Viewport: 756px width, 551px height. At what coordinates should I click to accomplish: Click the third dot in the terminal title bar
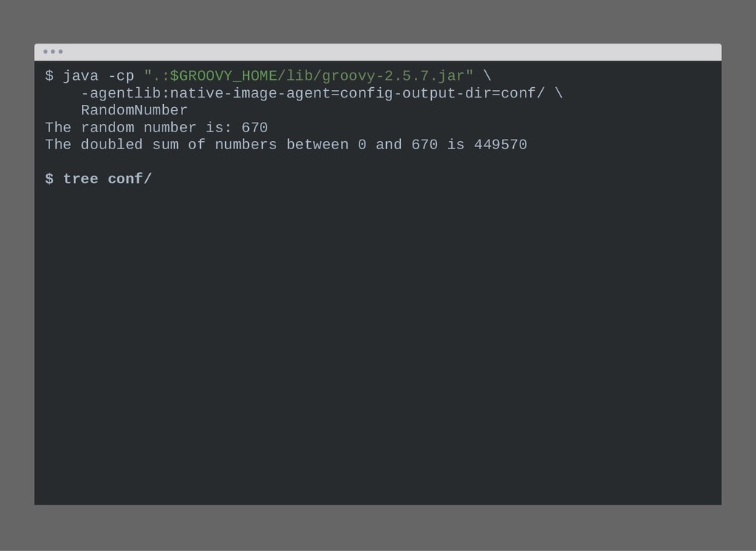(x=61, y=52)
